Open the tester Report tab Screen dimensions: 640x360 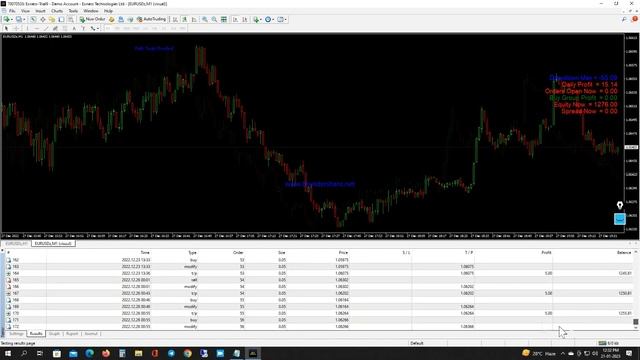pos(72,334)
